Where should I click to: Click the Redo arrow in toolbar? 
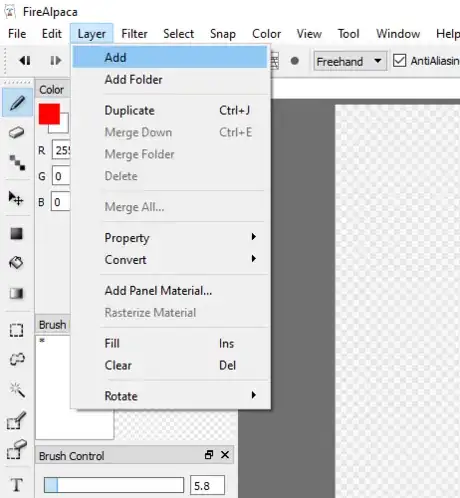pyautogui.click(x=56, y=61)
